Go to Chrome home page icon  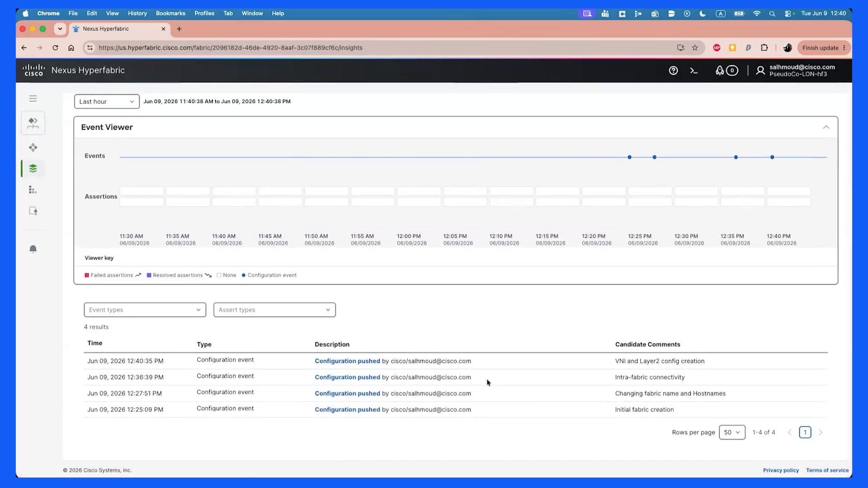click(71, 48)
